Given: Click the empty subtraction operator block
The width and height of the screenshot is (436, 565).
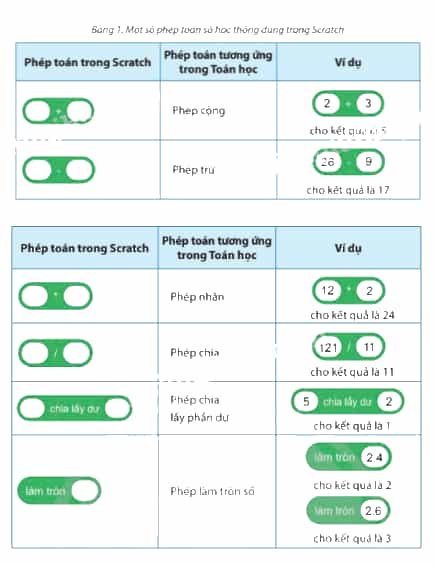Looking at the screenshot, I should (x=58, y=169).
